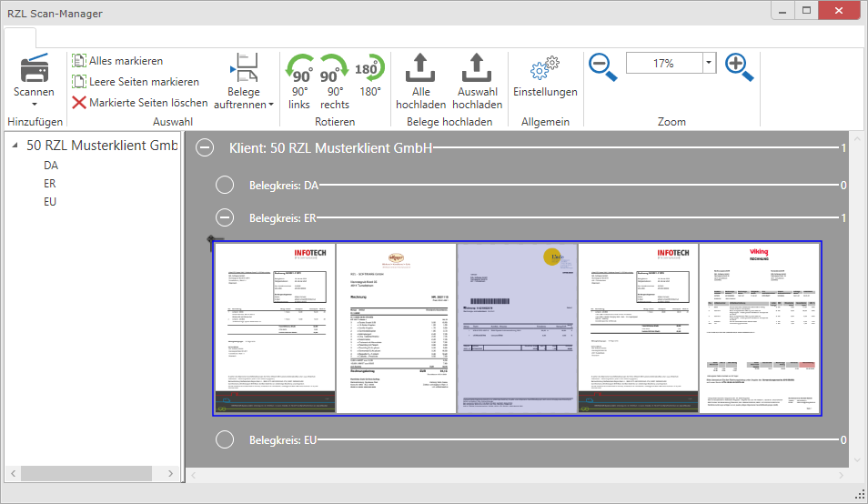The image size is (868, 504).
Task: Click Alle hochladen upload icon
Action: point(420,69)
